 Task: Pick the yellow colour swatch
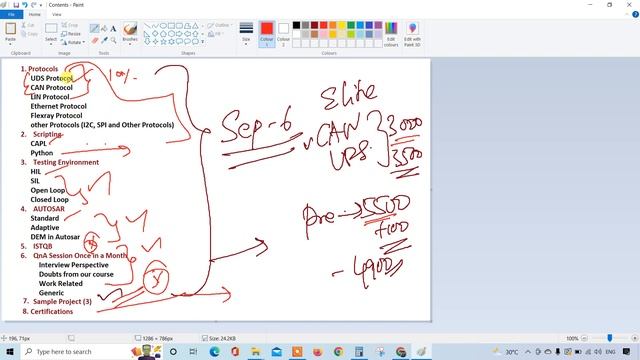[342, 25]
